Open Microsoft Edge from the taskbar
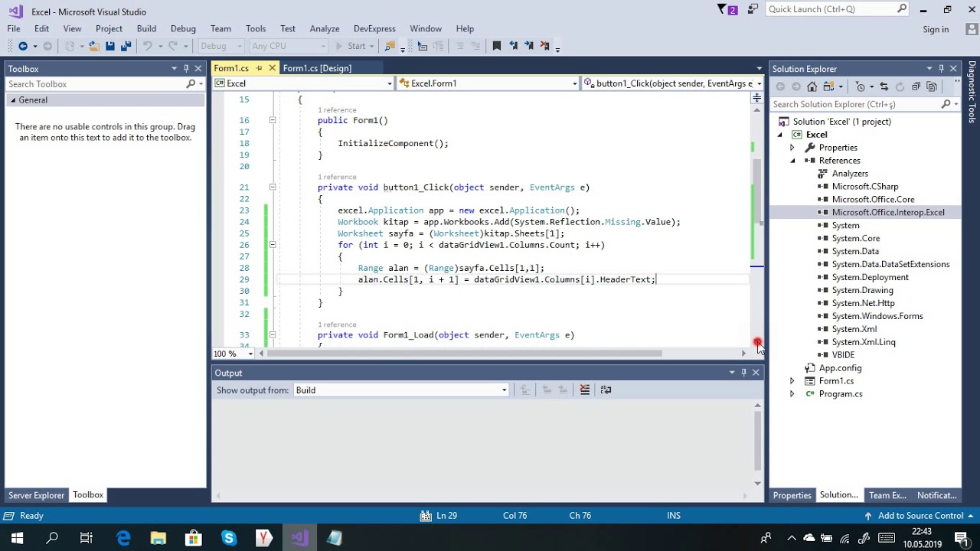980x551 pixels. 123,538
